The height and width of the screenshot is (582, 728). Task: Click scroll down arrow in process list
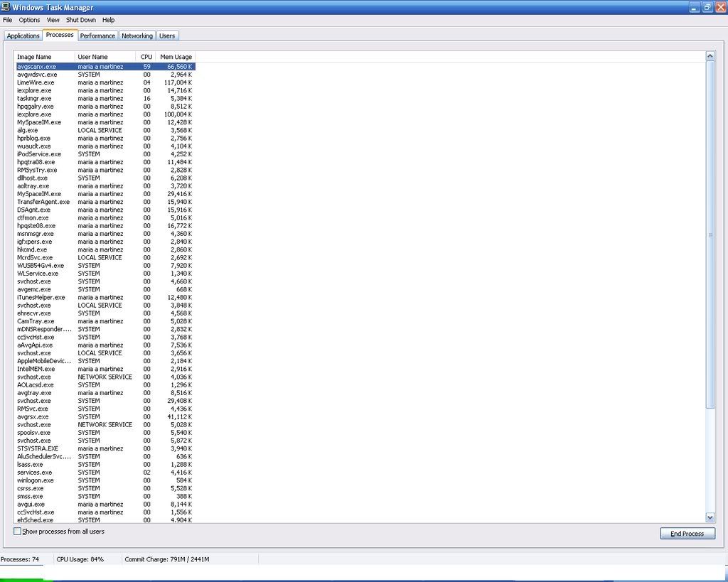(710, 517)
